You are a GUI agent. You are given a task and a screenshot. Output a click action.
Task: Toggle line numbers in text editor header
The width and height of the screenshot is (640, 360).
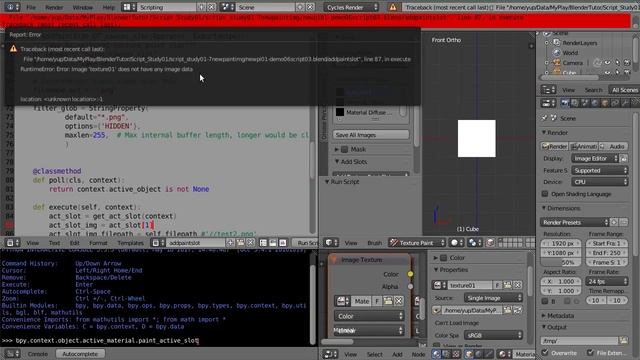pyautogui.click(x=263, y=243)
